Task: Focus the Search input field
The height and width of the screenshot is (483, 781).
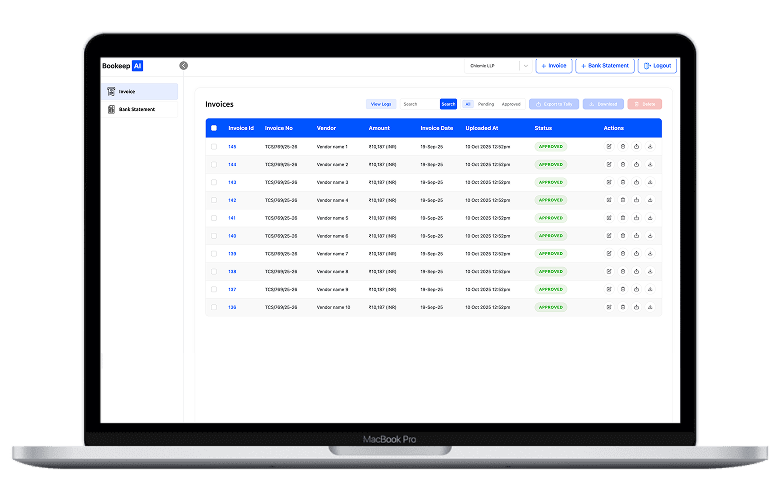Action: 420,104
